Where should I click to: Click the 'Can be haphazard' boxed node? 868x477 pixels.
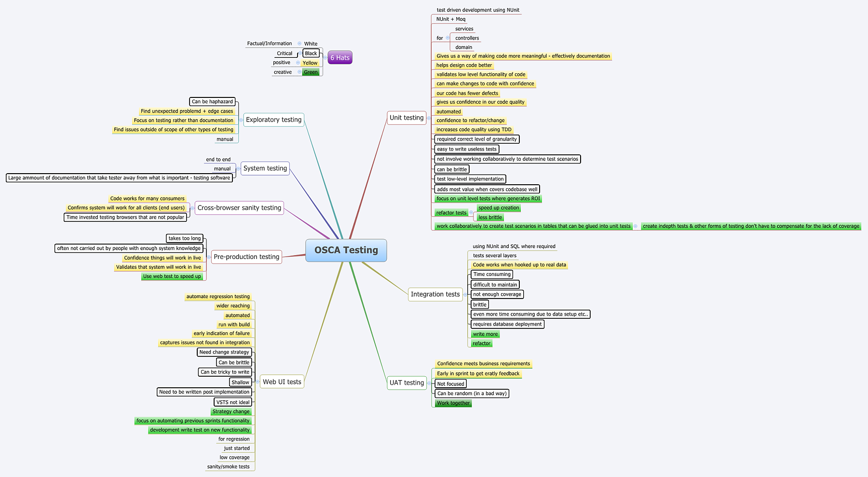tap(212, 102)
